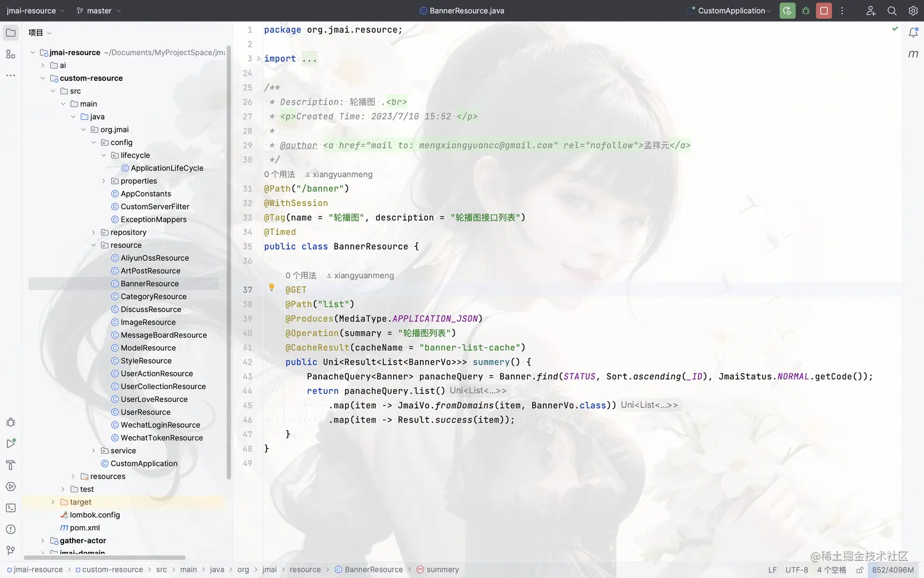Open the Notifications bell panel

point(913,32)
